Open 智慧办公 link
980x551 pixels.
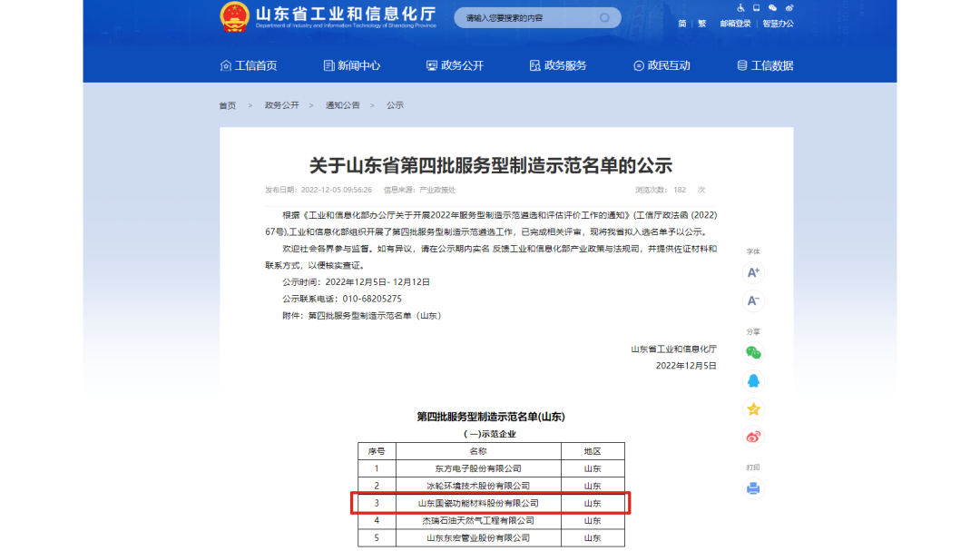coord(779,24)
